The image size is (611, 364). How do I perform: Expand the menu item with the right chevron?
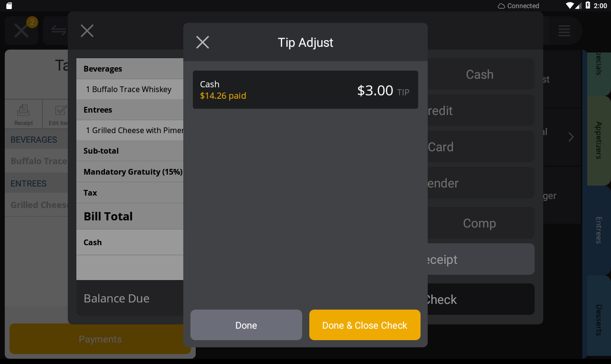(571, 137)
